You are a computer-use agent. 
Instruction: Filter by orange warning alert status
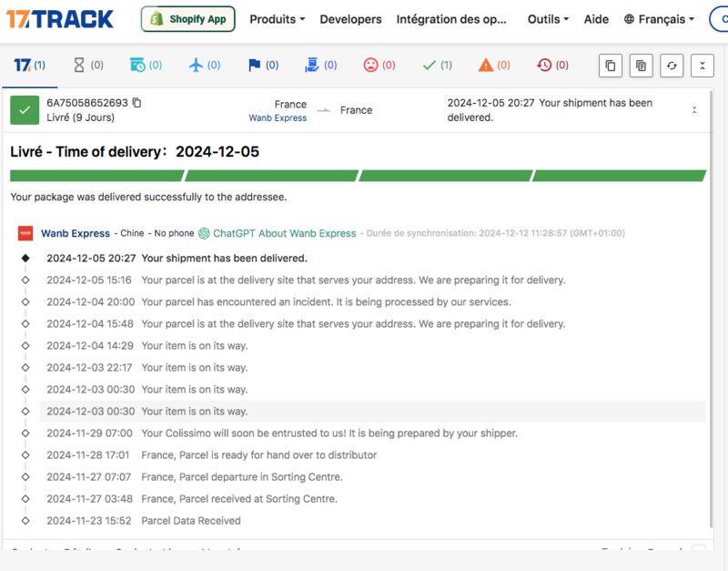point(494,65)
